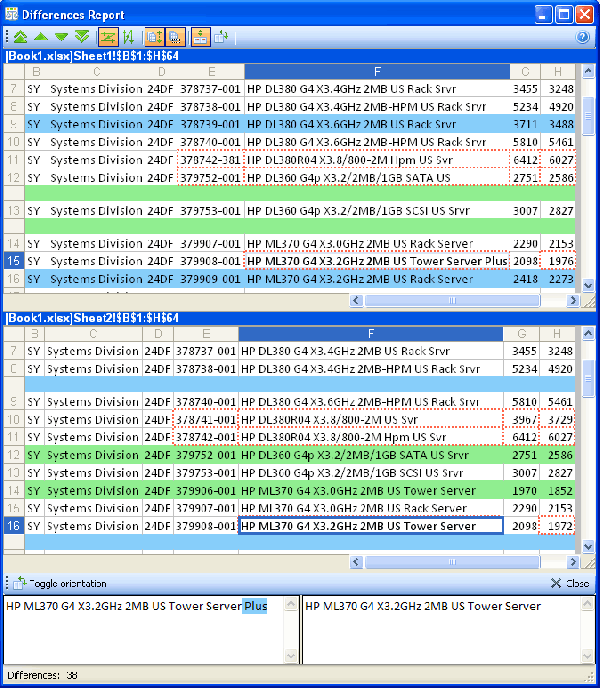Click highlighted word 'Plus' in left detail box
Viewport: 600px width, 688px height.
point(255,606)
